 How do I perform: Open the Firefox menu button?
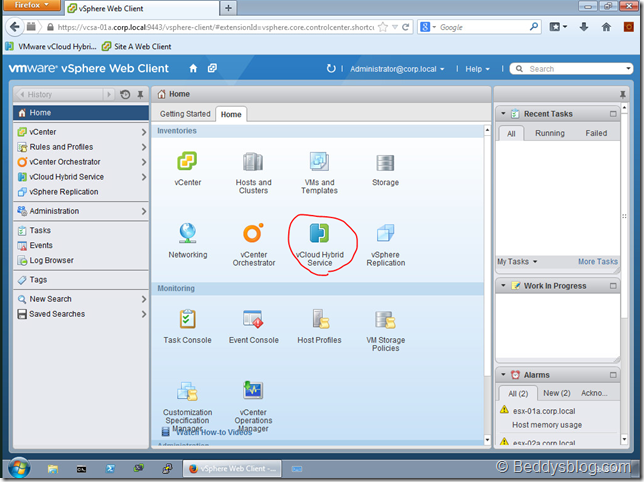pyautogui.click(x=31, y=5)
